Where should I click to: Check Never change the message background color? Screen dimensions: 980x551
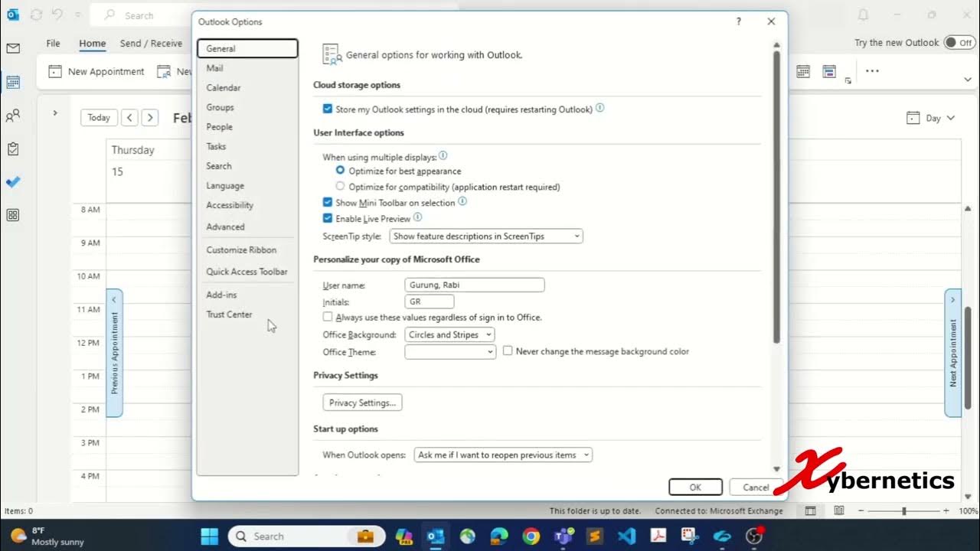[508, 351]
